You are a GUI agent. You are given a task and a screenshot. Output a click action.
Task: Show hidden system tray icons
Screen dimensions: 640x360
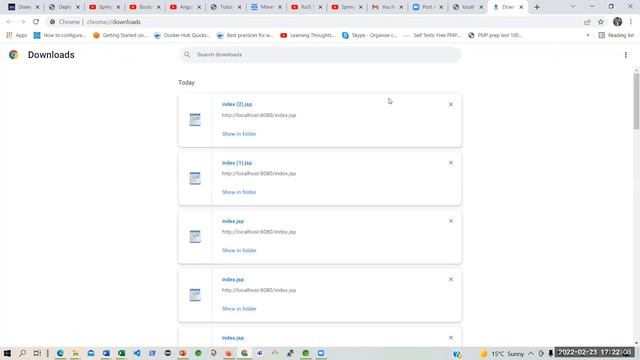531,353
